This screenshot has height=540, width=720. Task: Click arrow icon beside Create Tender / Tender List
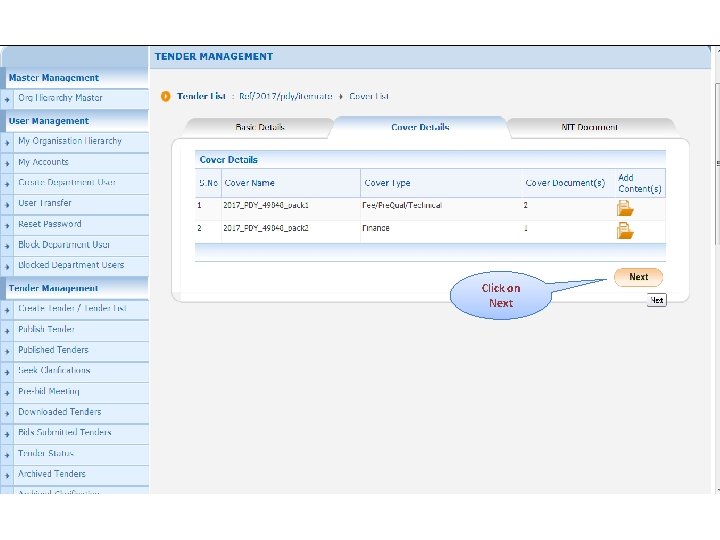pos(7,310)
